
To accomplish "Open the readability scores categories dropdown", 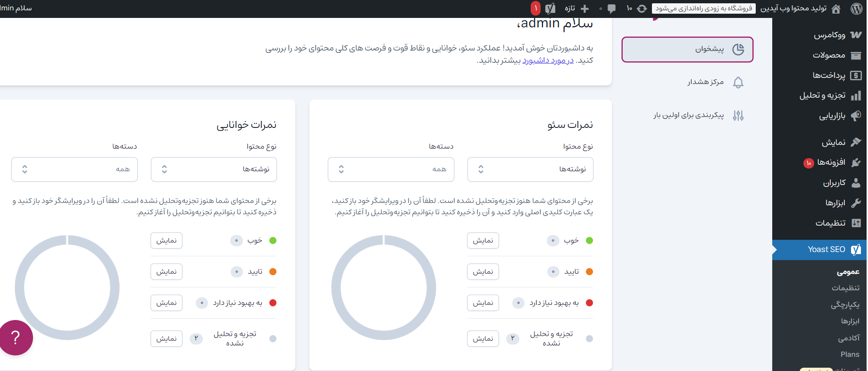I will click(x=75, y=169).
